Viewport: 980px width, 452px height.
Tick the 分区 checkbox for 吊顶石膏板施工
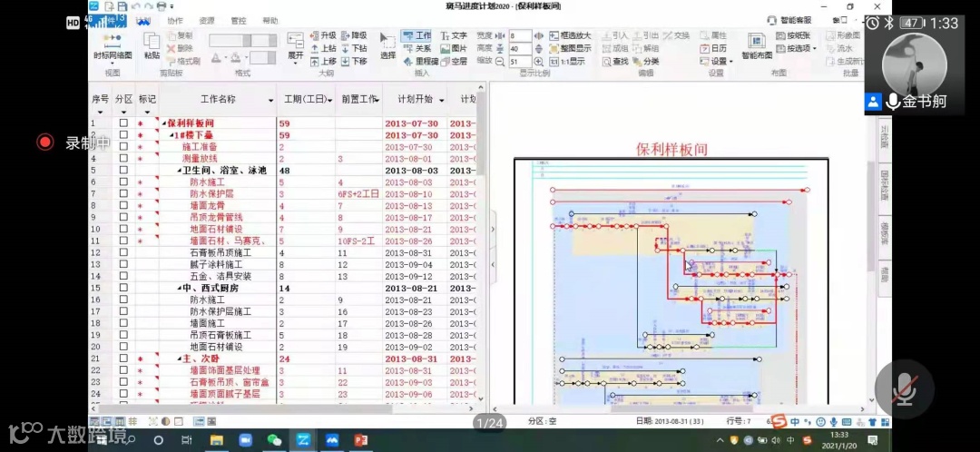[x=123, y=335]
